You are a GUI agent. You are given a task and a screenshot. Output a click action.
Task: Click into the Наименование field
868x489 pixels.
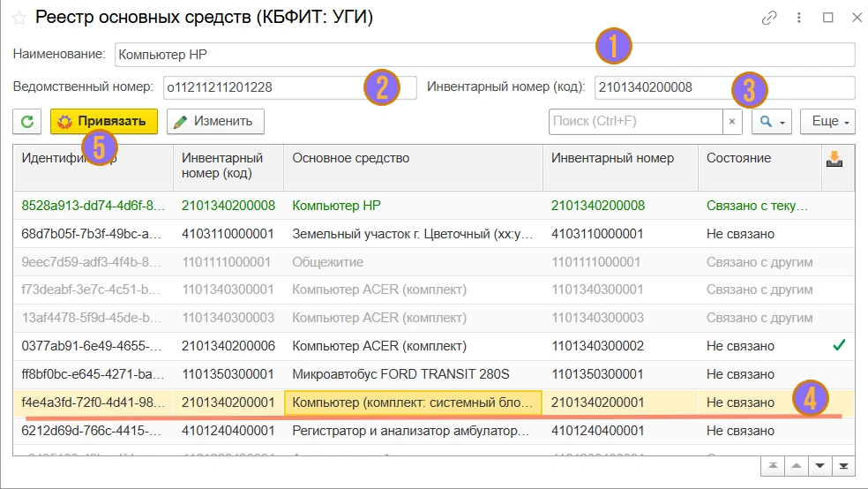[x=484, y=55]
